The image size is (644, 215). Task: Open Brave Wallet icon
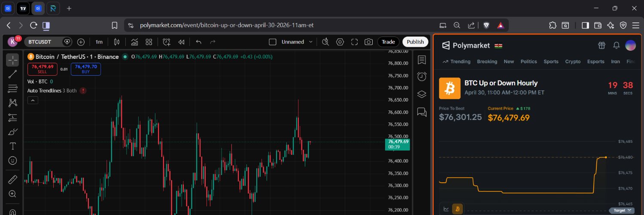[x=598, y=25]
